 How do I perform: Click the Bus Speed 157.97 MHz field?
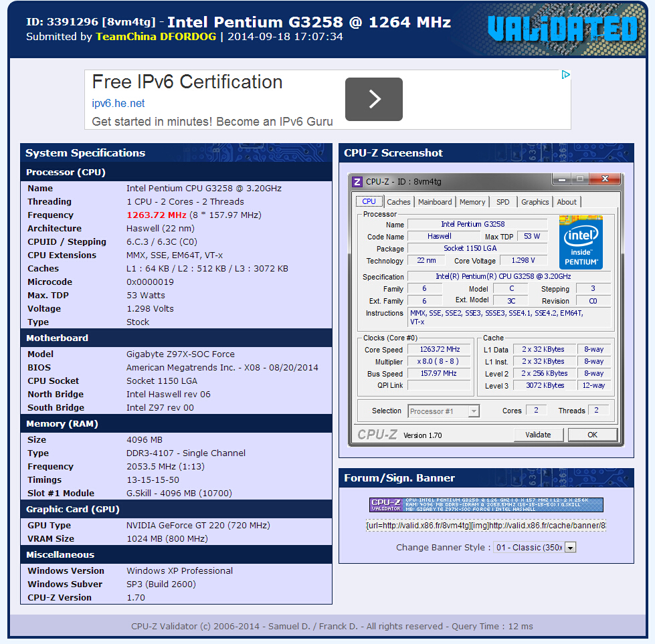[x=440, y=373]
